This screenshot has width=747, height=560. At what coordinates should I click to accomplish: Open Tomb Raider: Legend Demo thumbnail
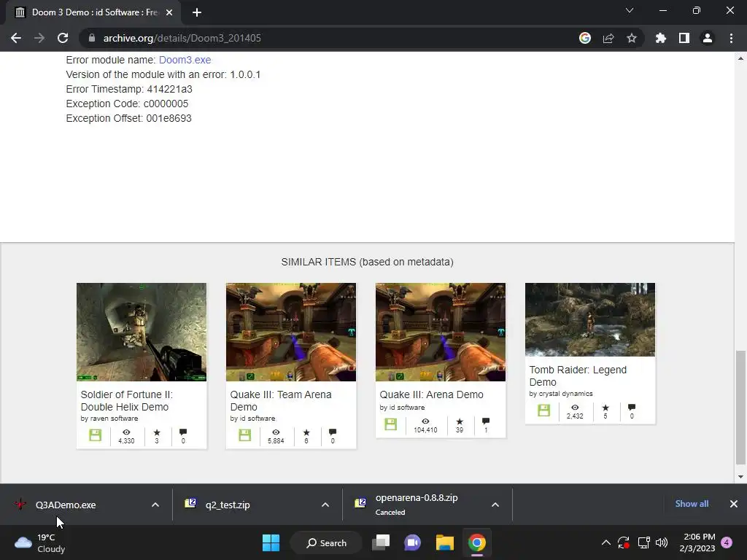click(590, 319)
